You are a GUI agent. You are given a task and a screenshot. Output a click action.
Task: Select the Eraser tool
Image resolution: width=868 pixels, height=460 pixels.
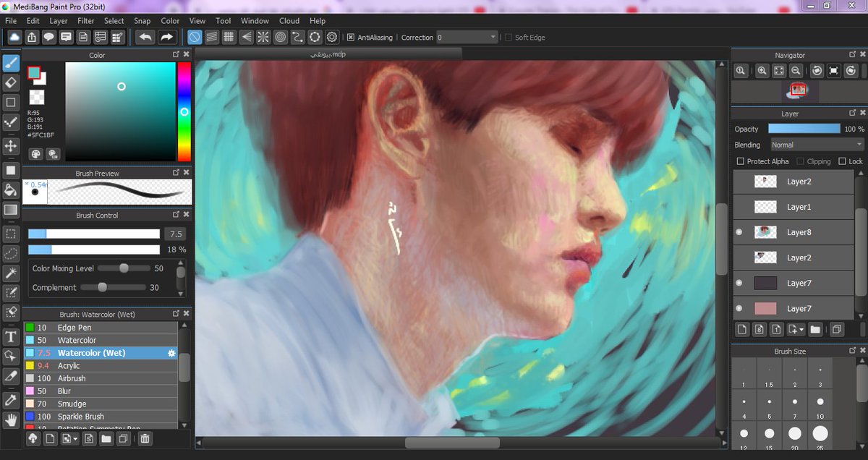(11, 82)
